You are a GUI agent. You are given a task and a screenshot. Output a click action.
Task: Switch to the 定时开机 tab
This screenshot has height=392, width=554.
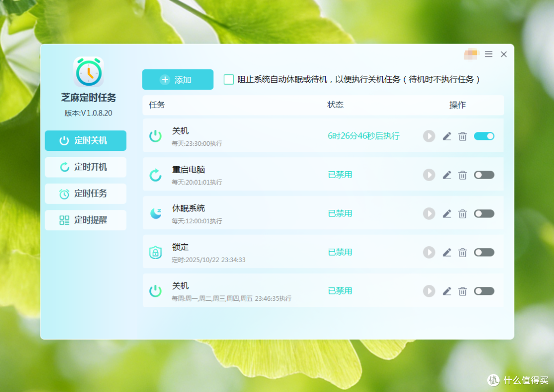pyautogui.click(x=86, y=167)
